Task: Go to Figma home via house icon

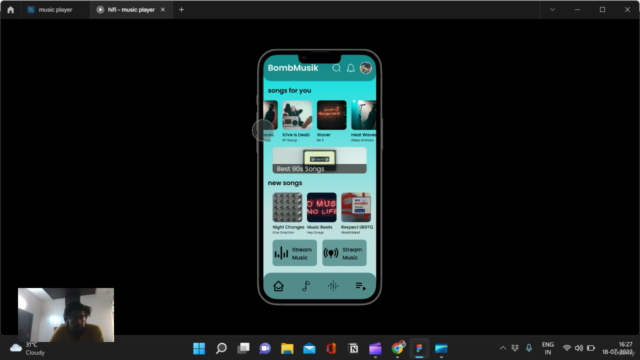Action: click(x=10, y=10)
